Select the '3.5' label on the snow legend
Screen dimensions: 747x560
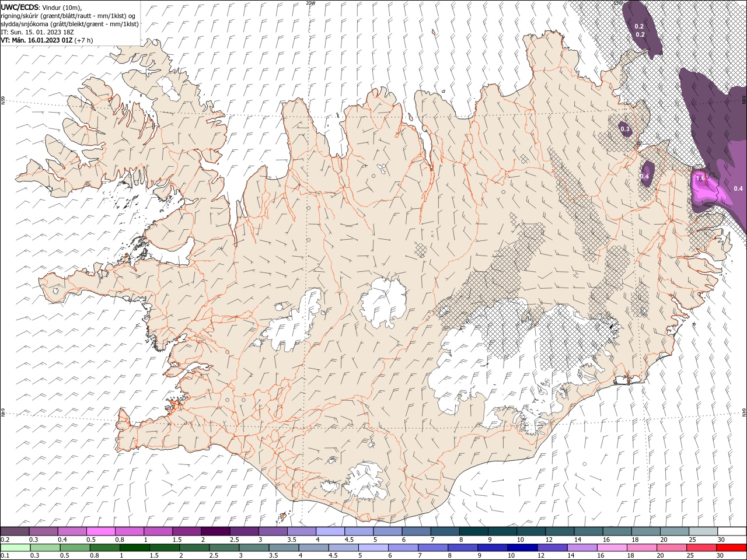tap(292, 540)
